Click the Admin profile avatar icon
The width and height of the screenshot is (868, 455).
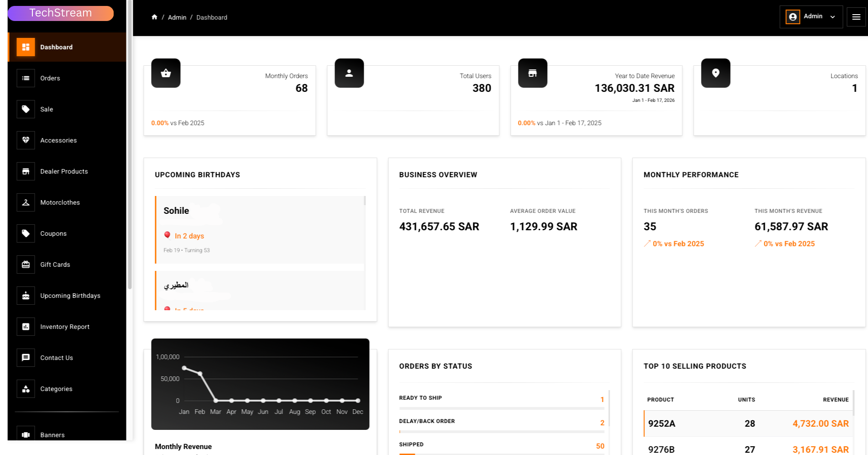coord(792,16)
